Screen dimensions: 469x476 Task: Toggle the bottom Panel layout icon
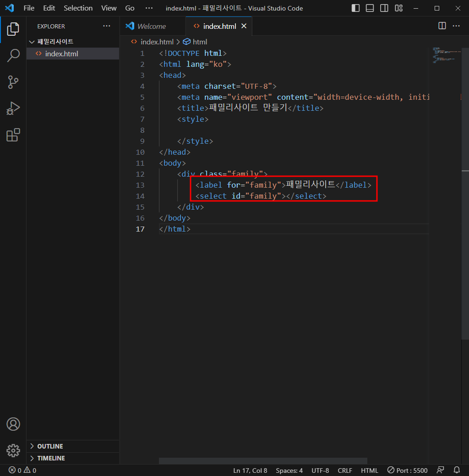(x=370, y=8)
